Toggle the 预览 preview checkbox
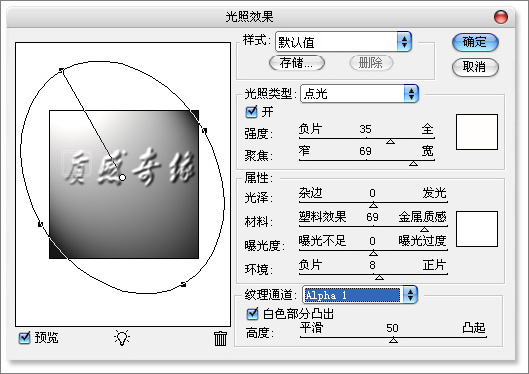 tap(24, 338)
